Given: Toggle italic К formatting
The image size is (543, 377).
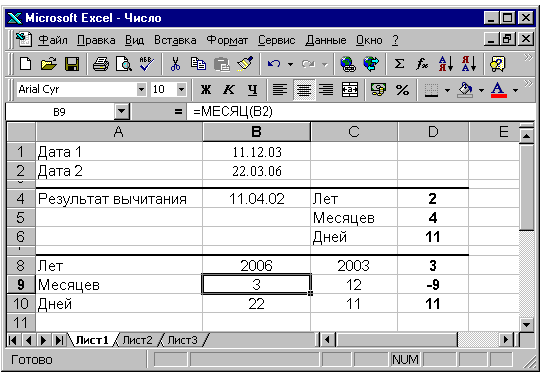Looking at the screenshot, I should pyautogui.click(x=229, y=90).
